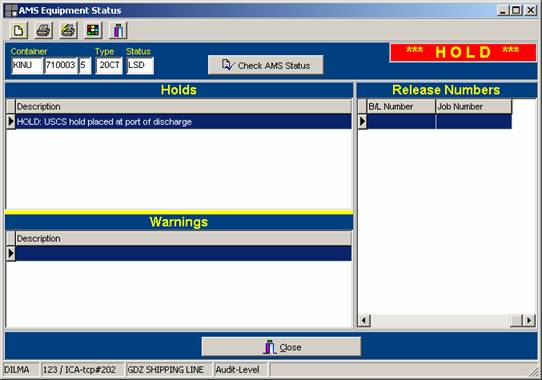Click Check AMS Status button
Screen dimensions: 542x380
click(265, 65)
